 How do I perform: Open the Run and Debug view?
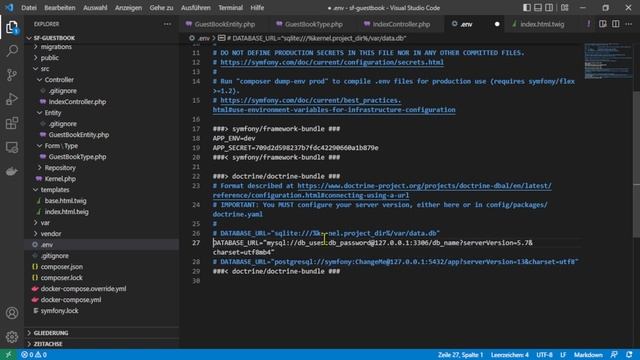click(x=12, y=99)
